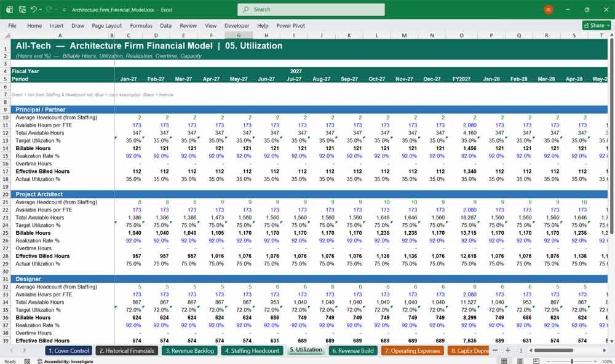Image resolution: width=615 pixels, height=364 pixels.
Task: Click the greyed Redo arrow icon
Action: (x=49, y=9)
